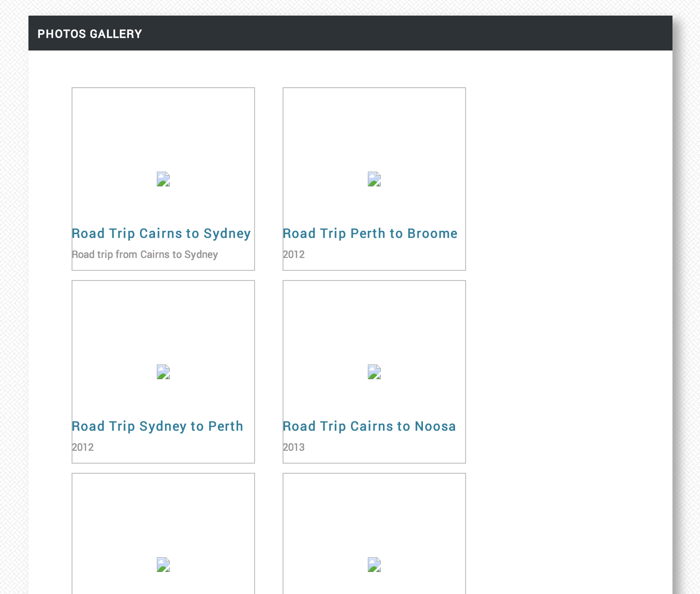Screen dimensions: 700x594
Task: Click the broken image icon above Sydney to Perth
Action: pos(163,372)
